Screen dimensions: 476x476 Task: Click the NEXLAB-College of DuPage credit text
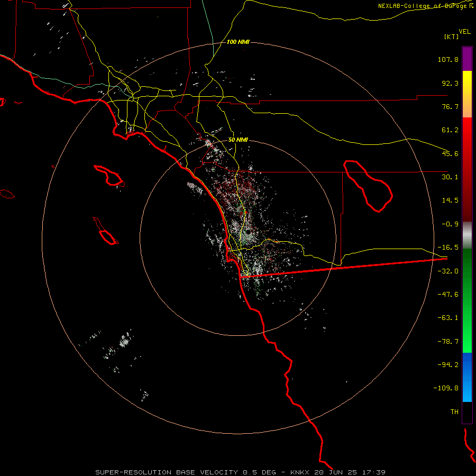coord(426,6)
